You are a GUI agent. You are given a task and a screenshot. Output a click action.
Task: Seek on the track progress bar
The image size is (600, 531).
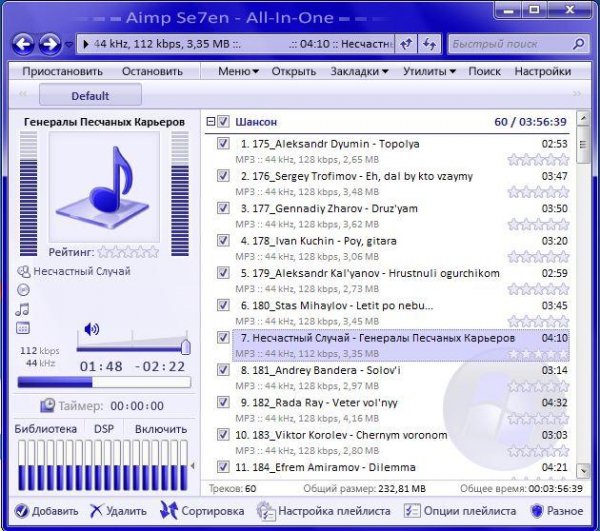coord(104,383)
